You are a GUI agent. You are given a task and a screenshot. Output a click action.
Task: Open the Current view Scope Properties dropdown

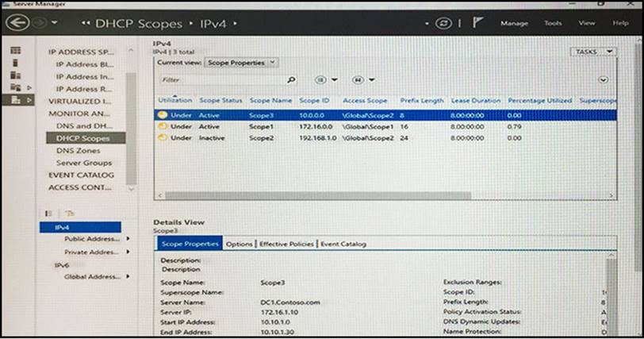coord(242,61)
